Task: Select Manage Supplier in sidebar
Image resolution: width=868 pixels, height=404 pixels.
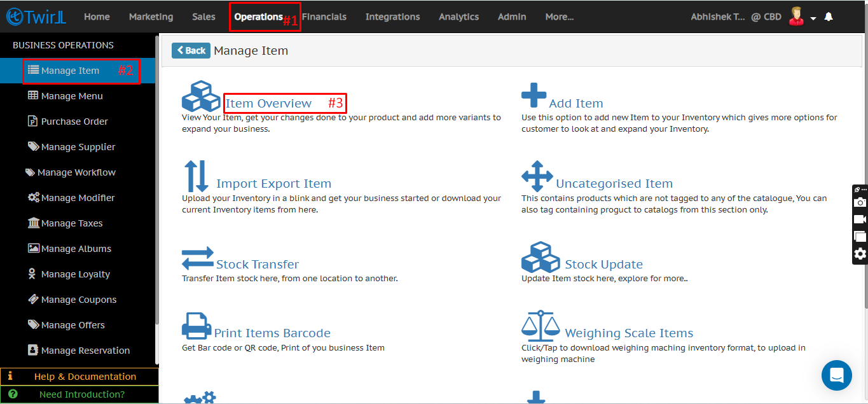Action: (x=78, y=147)
